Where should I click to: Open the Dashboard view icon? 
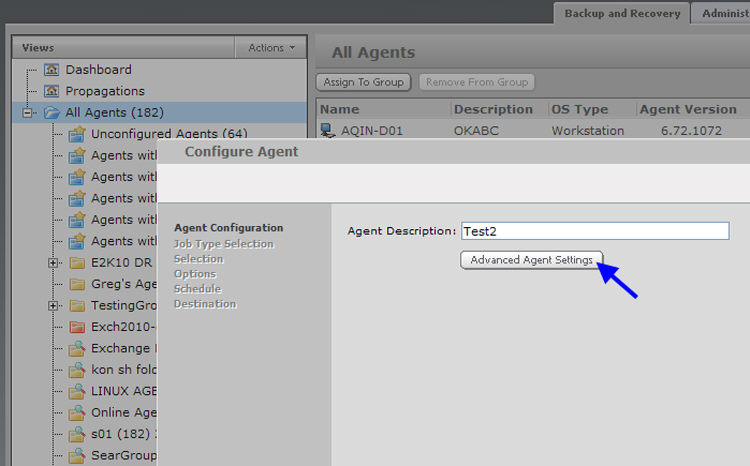pyautogui.click(x=52, y=70)
